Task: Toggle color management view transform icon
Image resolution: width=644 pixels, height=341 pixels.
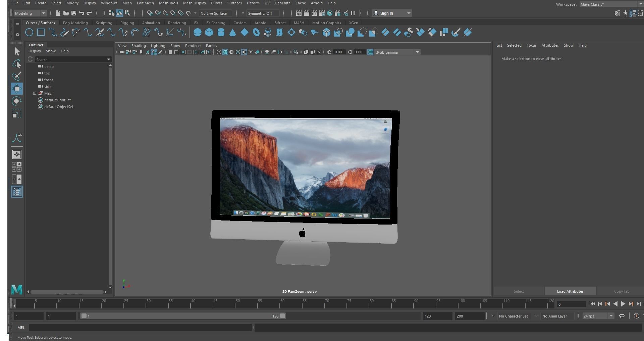Action: coord(370,52)
